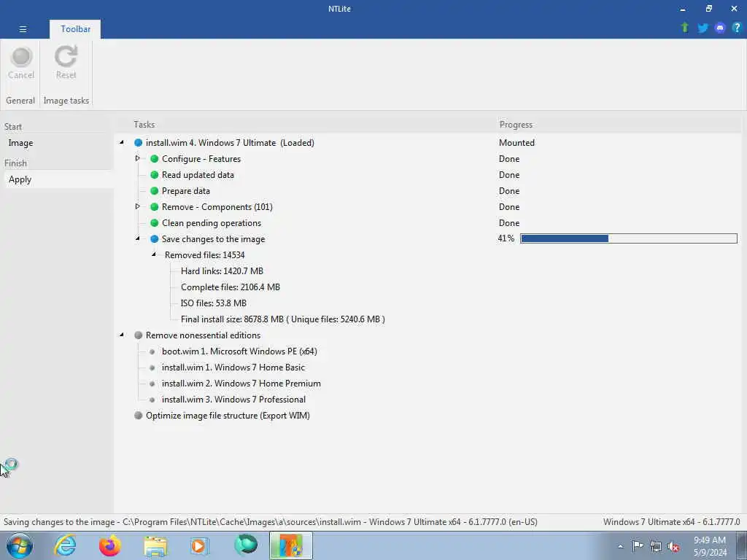Click gray dot beside Optimize image file structure
Image resolution: width=747 pixels, height=560 pixels.
pyautogui.click(x=138, y=415)
